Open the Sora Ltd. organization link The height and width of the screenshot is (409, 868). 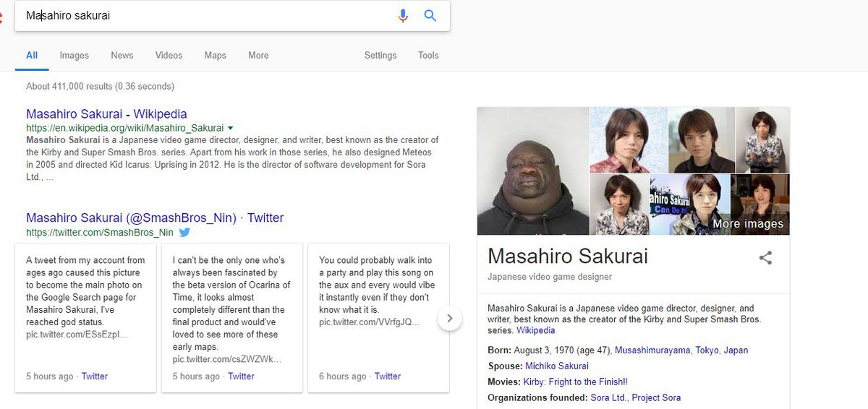coord(609,397)
